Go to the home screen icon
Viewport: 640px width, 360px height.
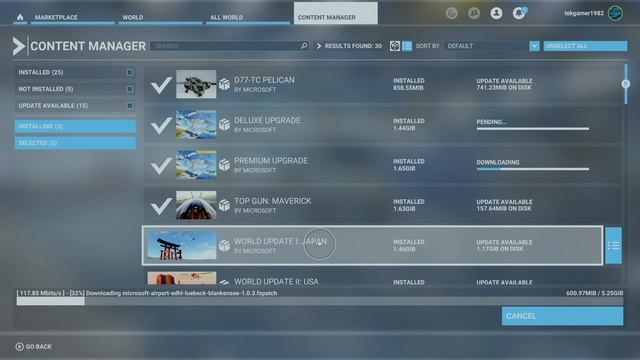pyautogui.click(x=20, y=17)
